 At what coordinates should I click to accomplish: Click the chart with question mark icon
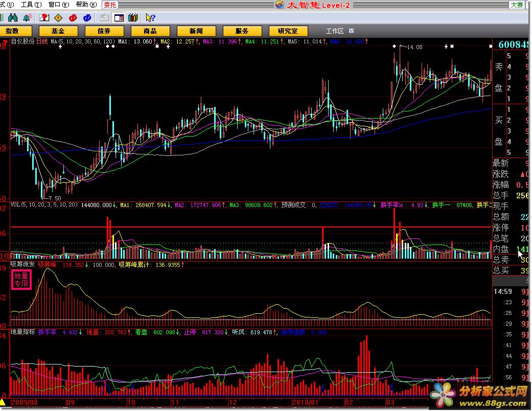tap(44, 18)
